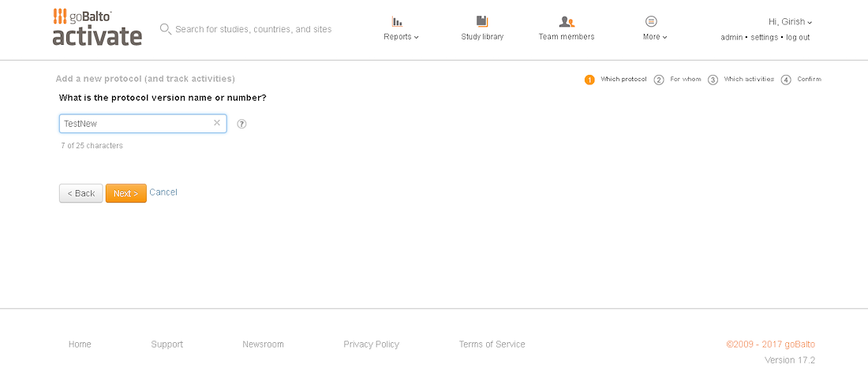Click the protocol version name field
The width and height of the screenshot is (868, 391).
pos(143,124)
